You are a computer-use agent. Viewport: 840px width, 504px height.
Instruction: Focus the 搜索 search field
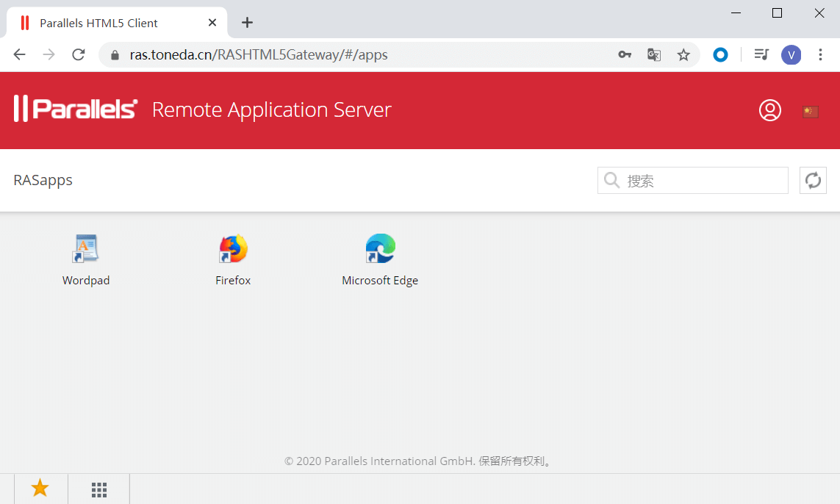[693, 181]
